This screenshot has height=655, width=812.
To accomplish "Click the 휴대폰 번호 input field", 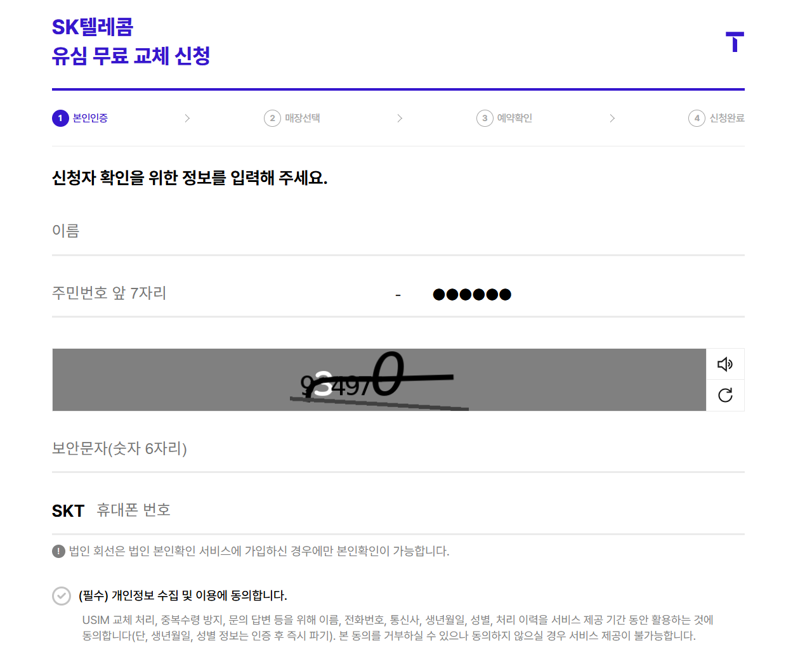I will [421, 510].
